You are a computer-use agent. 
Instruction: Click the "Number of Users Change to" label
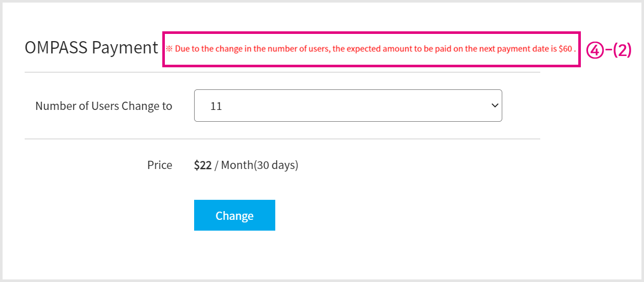click(104, 106)
